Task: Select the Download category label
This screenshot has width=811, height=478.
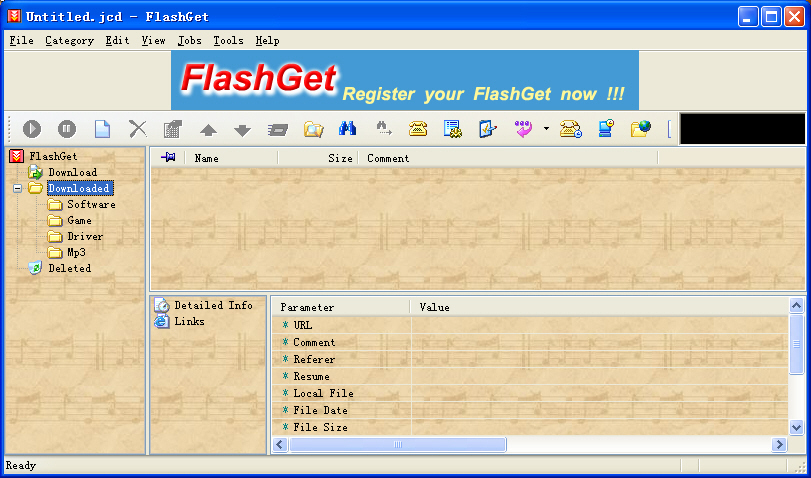Action: coord(72,172)
